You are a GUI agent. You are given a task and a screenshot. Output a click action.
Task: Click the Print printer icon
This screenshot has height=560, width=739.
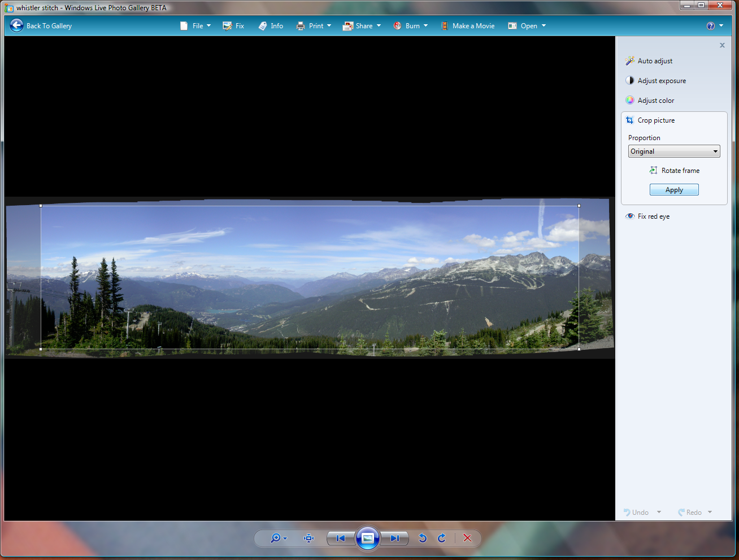click(301, 26)
